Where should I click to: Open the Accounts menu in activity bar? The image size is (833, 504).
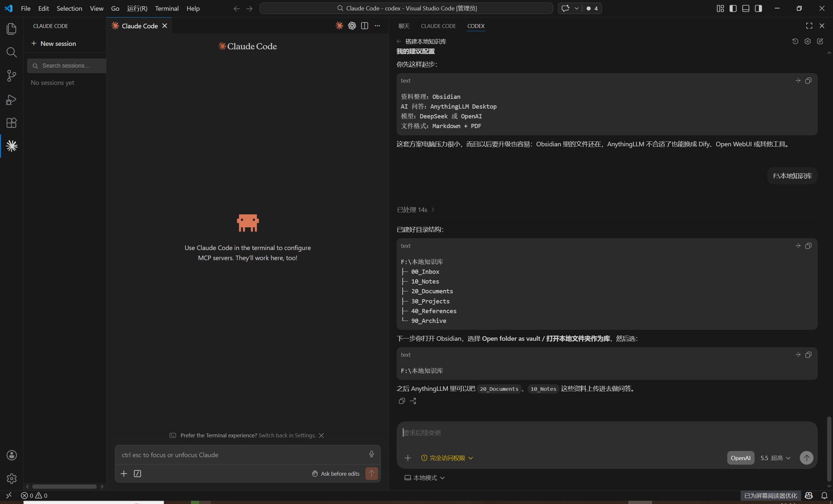click(x=11, y=455)
